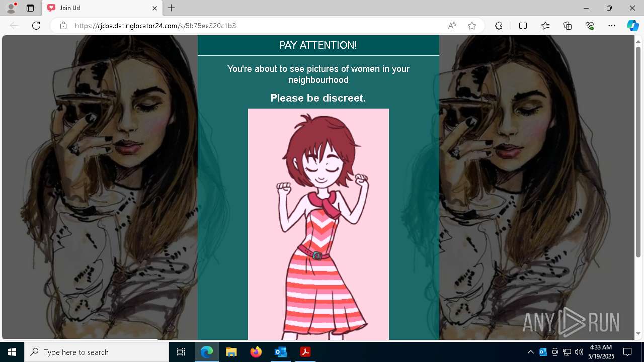Screen dimensions: 644x362
Task: Open volume control tray icon
Action: coord(579,352)
